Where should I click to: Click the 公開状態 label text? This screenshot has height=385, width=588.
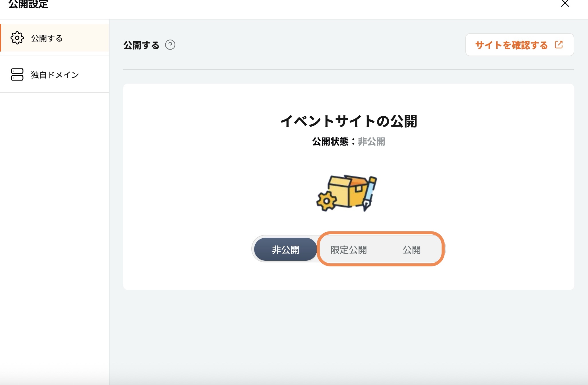tap(330, 142)
